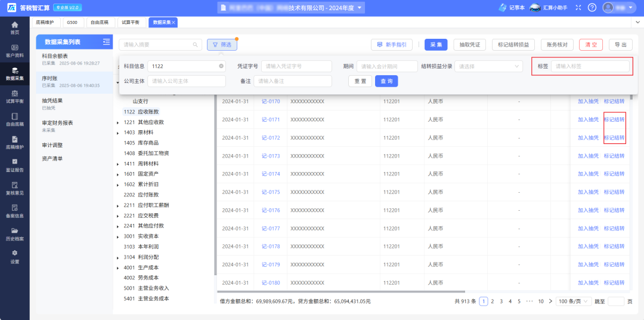The image size is (644, 320).
Task: Open voucher link 记-0171
Action: 271,119
